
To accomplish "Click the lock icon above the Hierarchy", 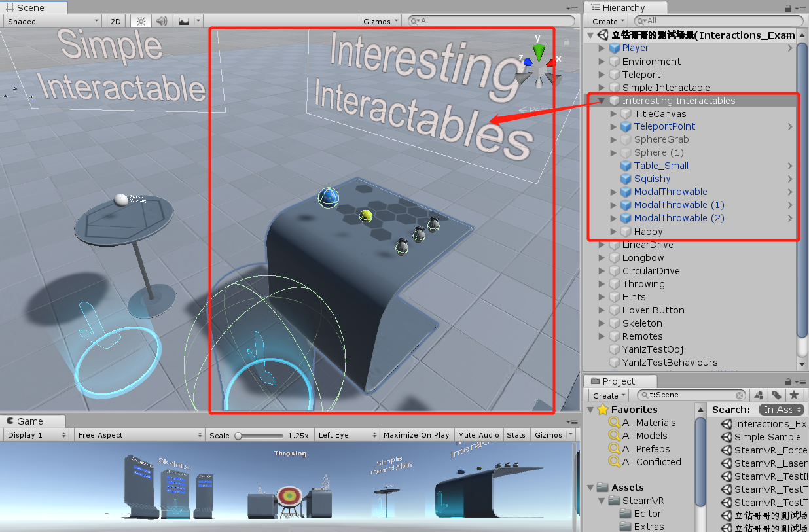I will [789, 7].
